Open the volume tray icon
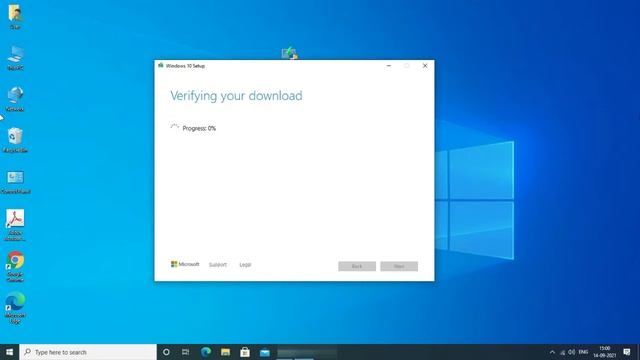Viewport: 640px width, 360px height. tap(572, 352)
